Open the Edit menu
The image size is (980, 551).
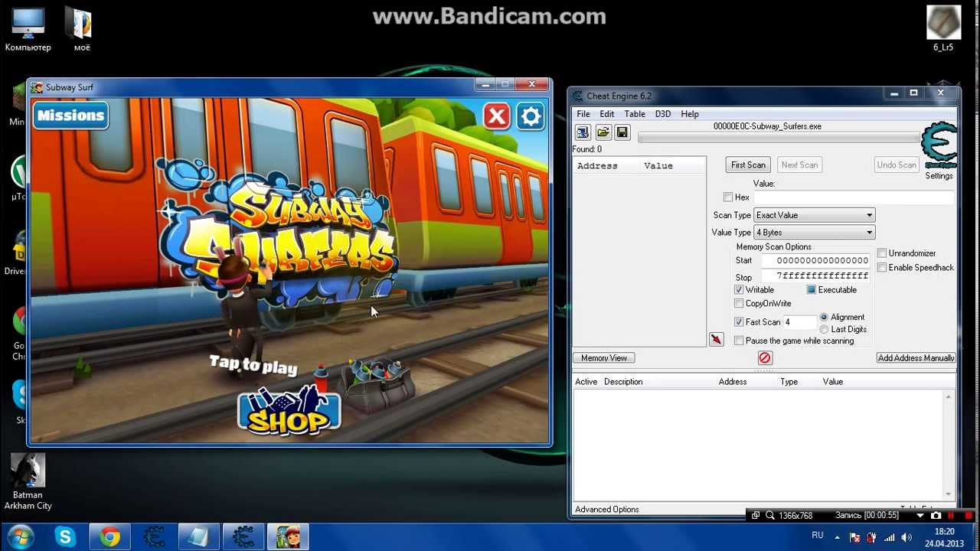pyautogui.click(x=607, y=114)
